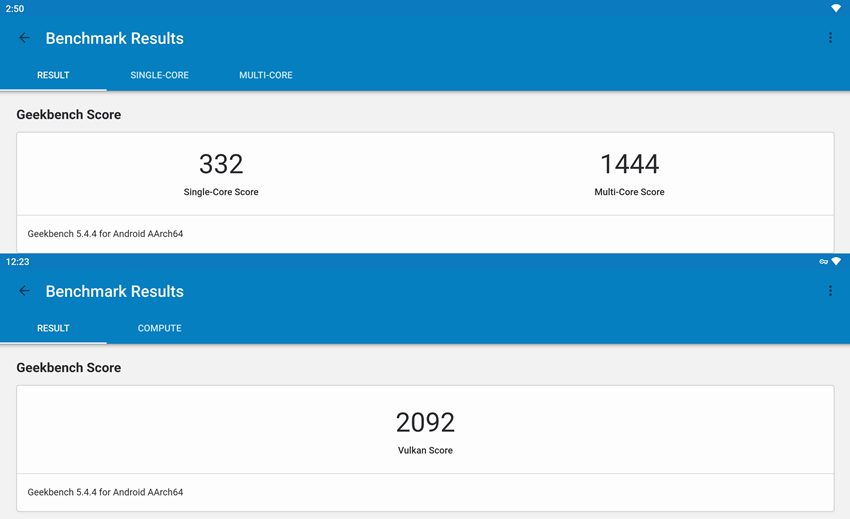850x519 pixels.
Task: Go back using arrow in bottom Benchmark Results
Action: point(24,291)
